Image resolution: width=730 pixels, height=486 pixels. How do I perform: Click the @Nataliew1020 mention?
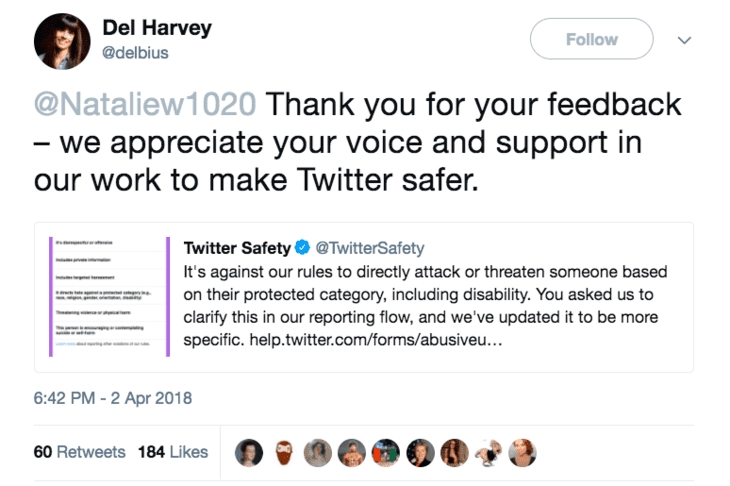[145, 104]
